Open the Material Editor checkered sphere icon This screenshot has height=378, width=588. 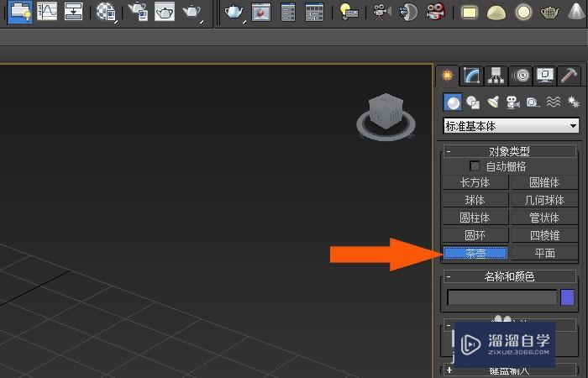(x=106, y=12)
